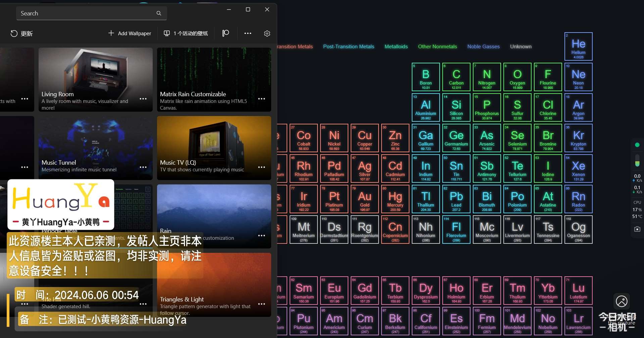Image resolution: width=644 pixels, height=338 pixels.
Task: Open options menu for the wallpaper card left of Music Tunnel
Action: 24,167
